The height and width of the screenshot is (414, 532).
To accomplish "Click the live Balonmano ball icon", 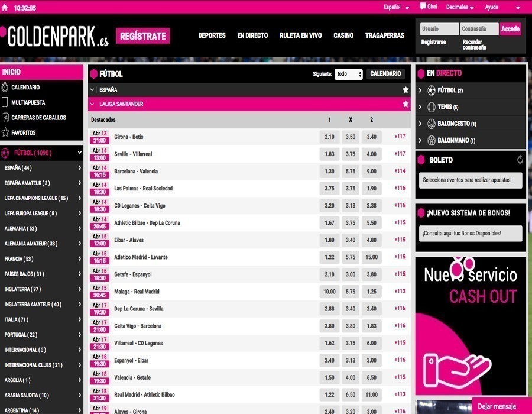I will point(432,140).
